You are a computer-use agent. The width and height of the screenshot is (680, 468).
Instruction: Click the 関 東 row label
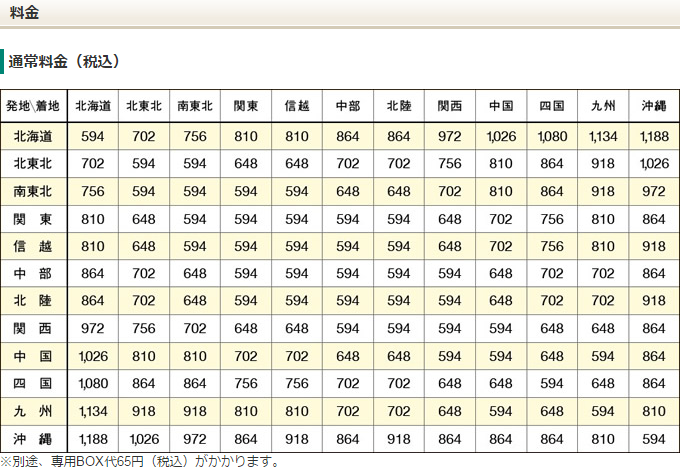click(x=33, y=219)
